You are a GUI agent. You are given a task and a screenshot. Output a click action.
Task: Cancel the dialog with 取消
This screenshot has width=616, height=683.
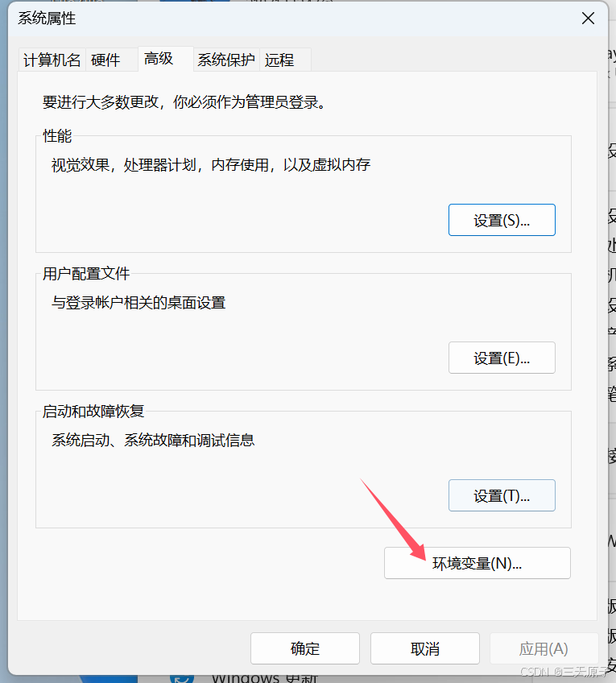[425, 648]
